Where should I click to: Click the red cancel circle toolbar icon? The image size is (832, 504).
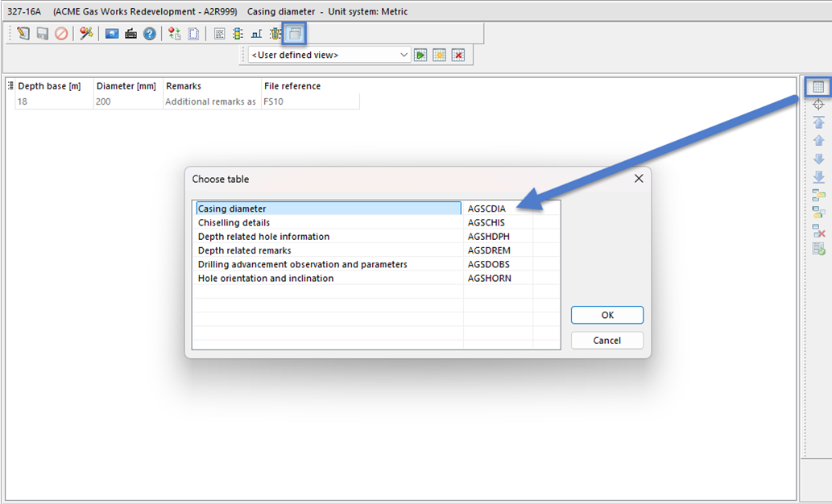pos(61,34)
